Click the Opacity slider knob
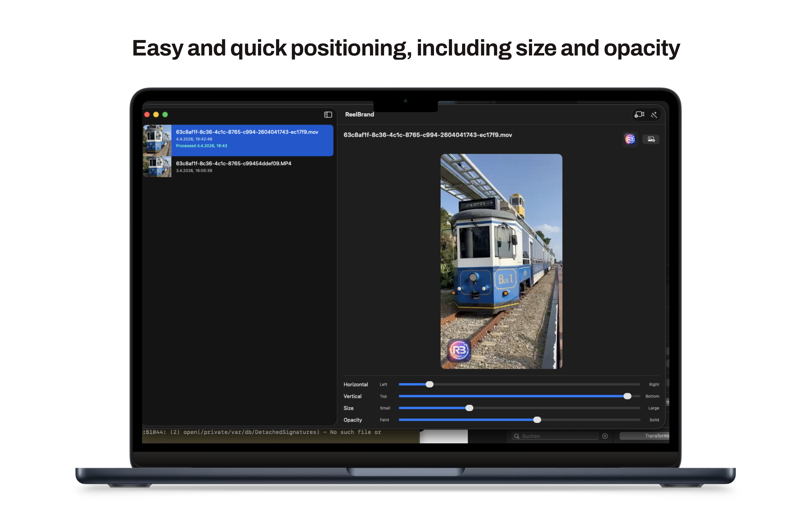This screenshot has height=507, width=812. point(537,420)
